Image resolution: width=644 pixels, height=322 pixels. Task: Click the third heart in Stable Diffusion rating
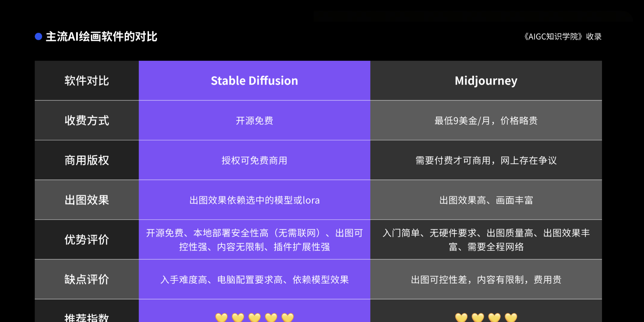255,317
